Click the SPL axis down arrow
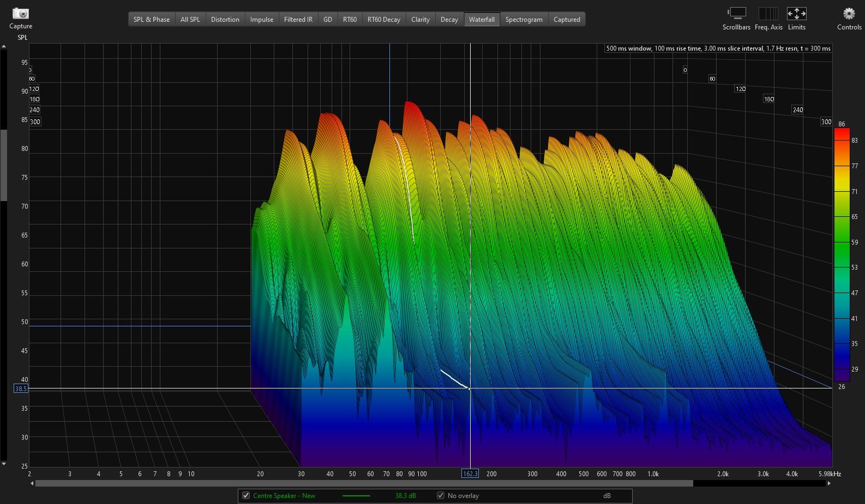Viewport: 865px width, 504px height. (4, 464)
